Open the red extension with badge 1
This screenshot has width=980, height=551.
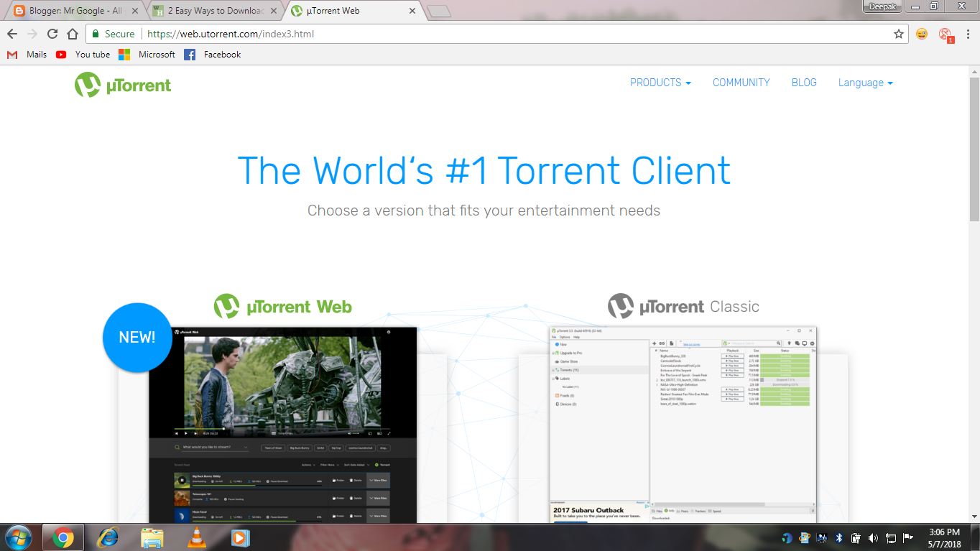[x=946, y=34]
